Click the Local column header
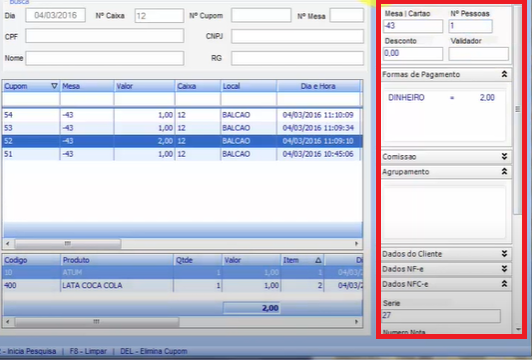 pyautogui.click(x=249, y=86)
